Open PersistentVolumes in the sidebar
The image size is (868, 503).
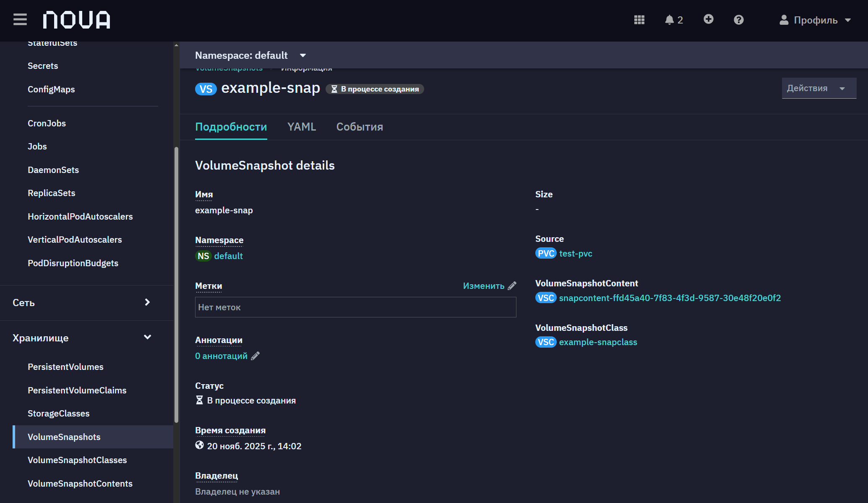point(65,367)
